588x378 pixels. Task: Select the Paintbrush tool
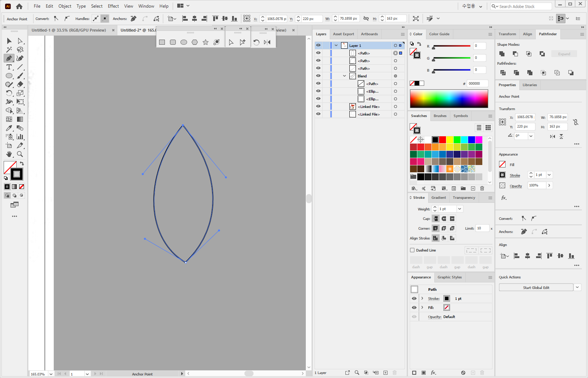click(20, 76)
